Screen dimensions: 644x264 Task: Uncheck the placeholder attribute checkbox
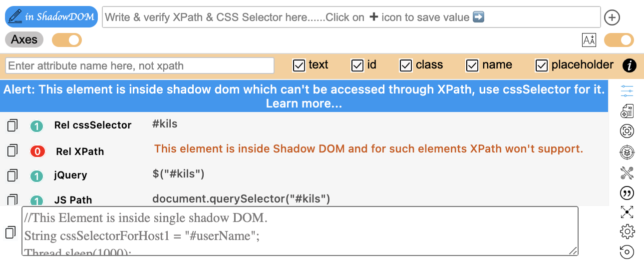[x=542, y=65]
